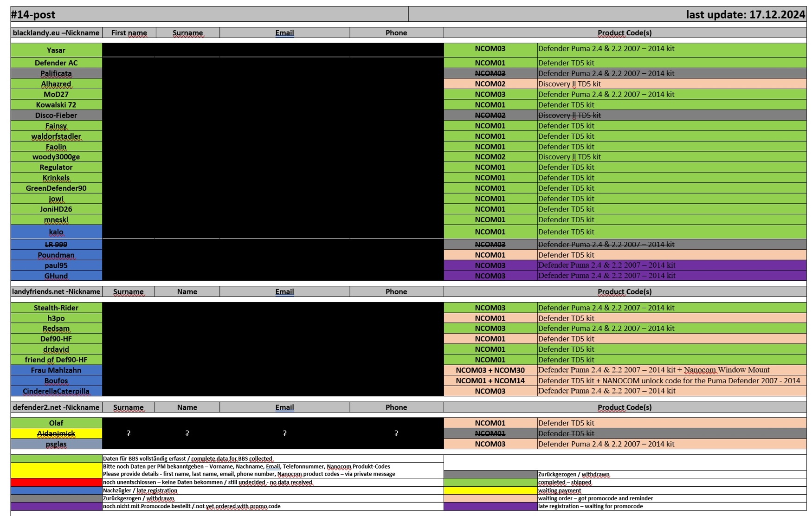The image size is (812, 516).
Task: Select the NANOCOM unlock code description cell
Action: coord(672,381)
